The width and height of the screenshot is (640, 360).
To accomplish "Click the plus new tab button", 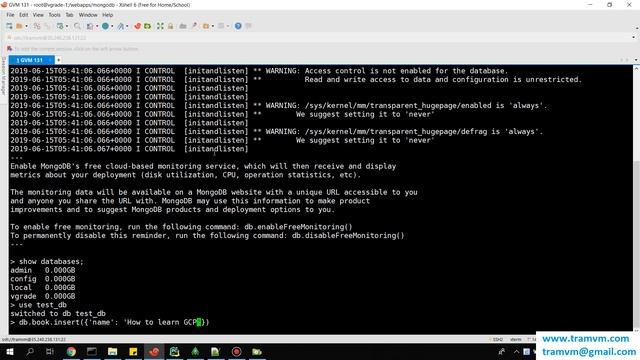I will point(58,60).
